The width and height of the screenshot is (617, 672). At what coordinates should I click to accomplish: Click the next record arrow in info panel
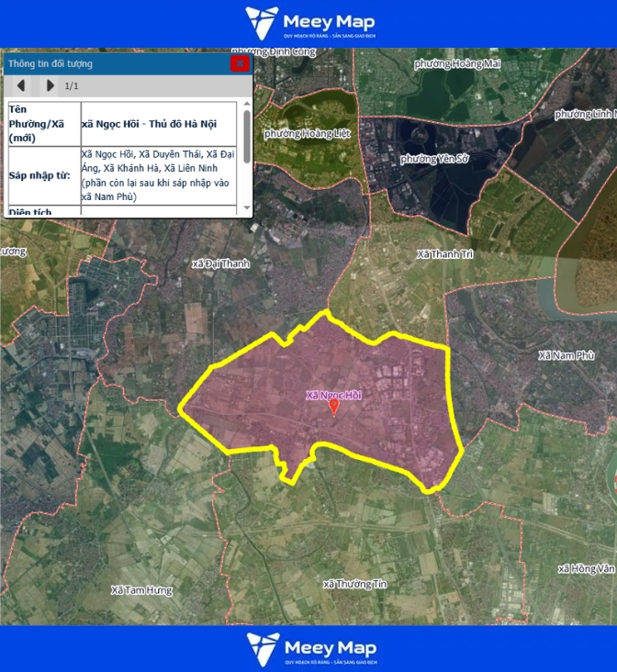pyautogui.click(x=50, y=86)
